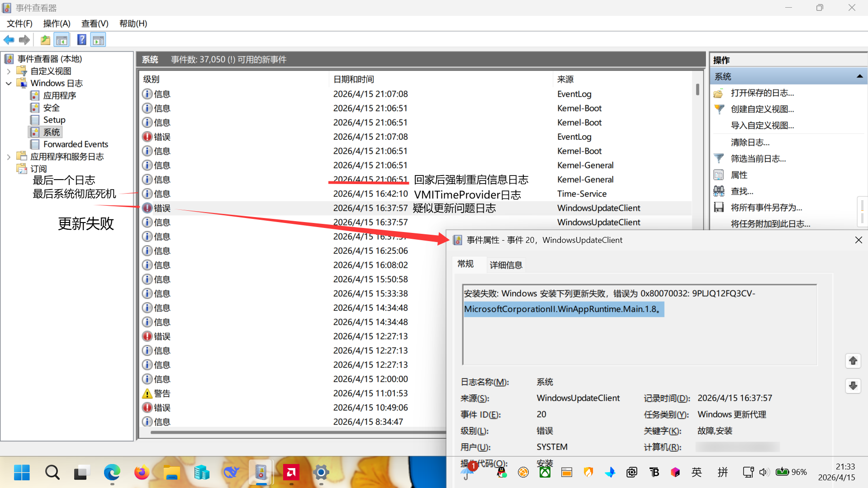Select Setup log in tree
The width and height of the screenshot is (868, 488).
(x=54, y=120)
